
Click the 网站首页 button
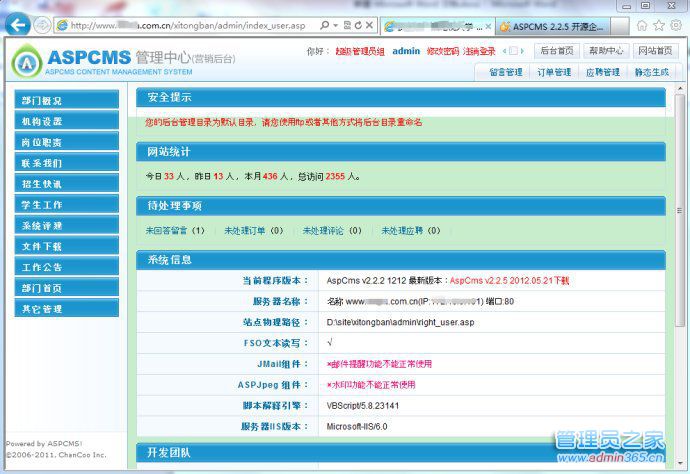655,51
